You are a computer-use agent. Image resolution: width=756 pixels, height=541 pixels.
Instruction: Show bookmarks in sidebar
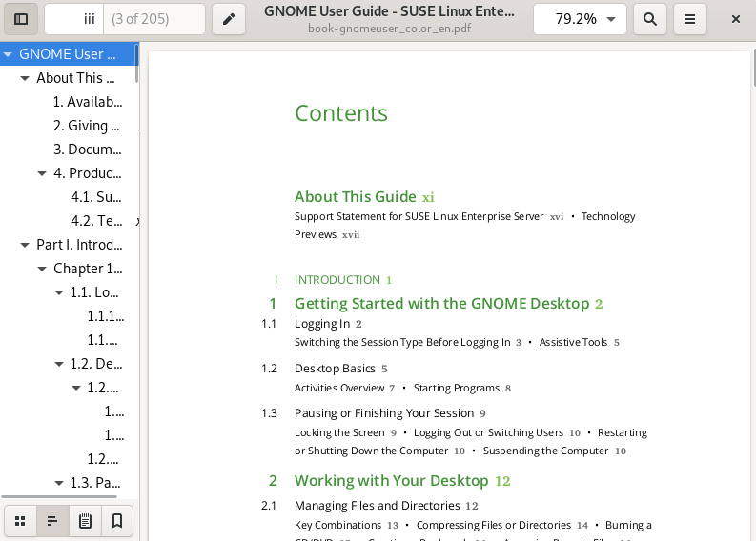(x=117, y=521)
